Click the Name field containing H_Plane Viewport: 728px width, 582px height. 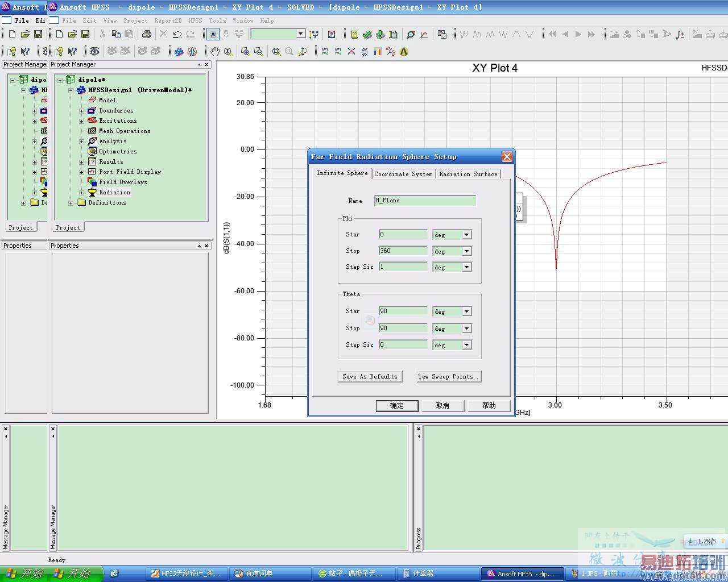[424, 201]
